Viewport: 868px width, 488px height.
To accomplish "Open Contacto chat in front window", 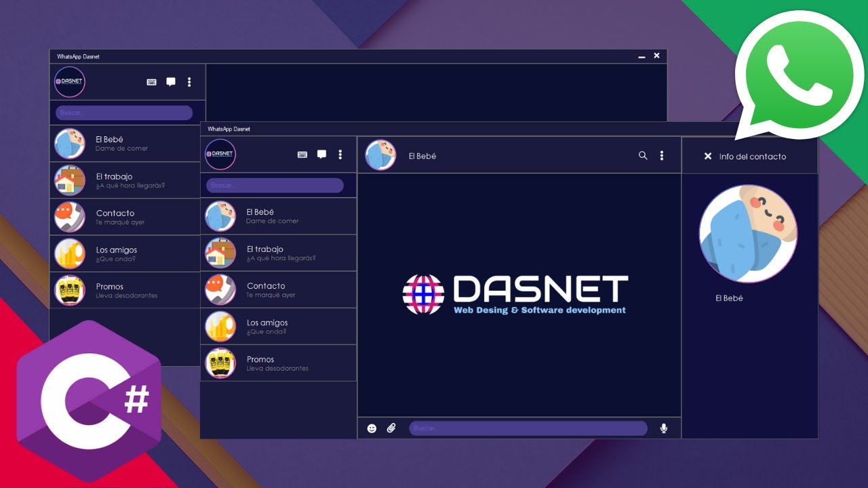I will 279,289.
